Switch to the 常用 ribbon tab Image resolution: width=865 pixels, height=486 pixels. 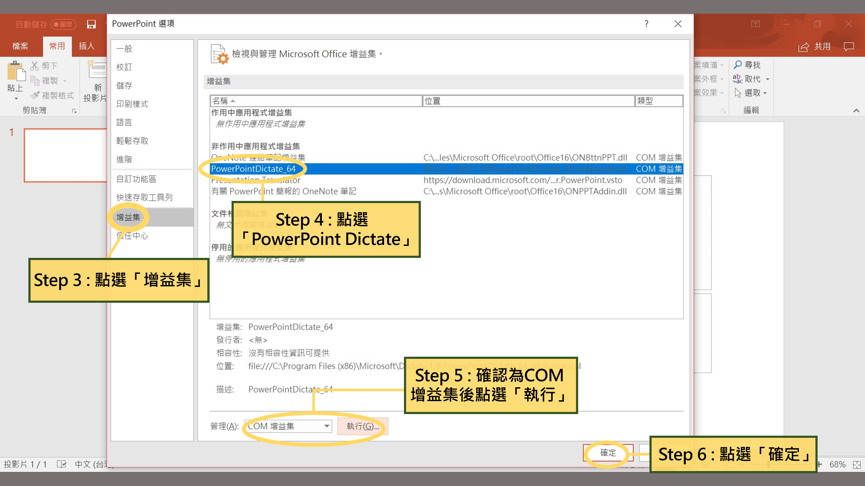tap(57, 46)
